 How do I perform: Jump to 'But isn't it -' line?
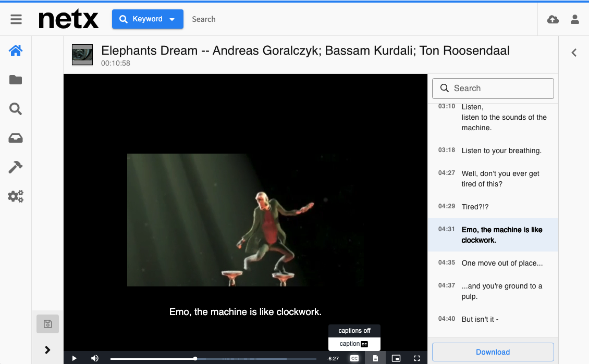493,319
